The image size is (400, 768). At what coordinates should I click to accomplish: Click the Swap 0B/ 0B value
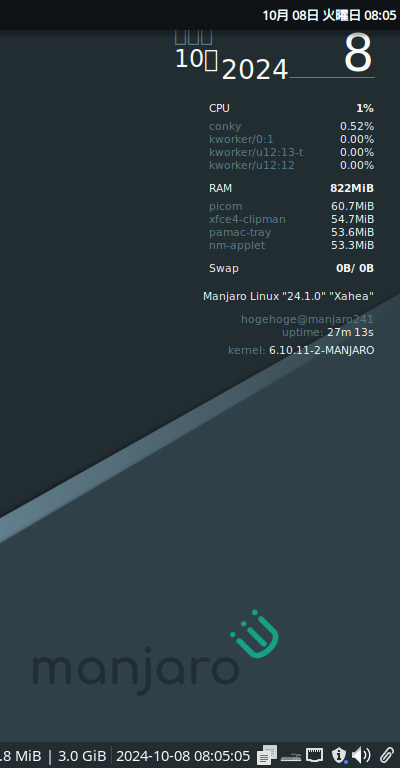point(354,268)
